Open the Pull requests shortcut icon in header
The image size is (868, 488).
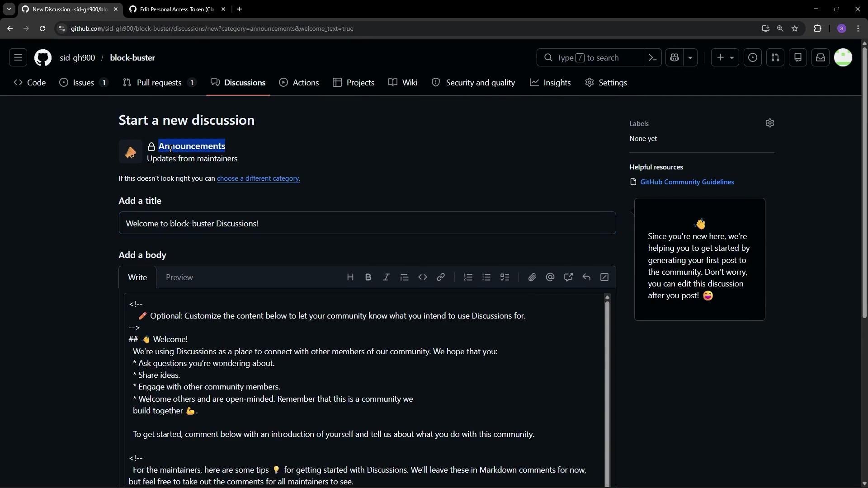[x=775, y=58]
